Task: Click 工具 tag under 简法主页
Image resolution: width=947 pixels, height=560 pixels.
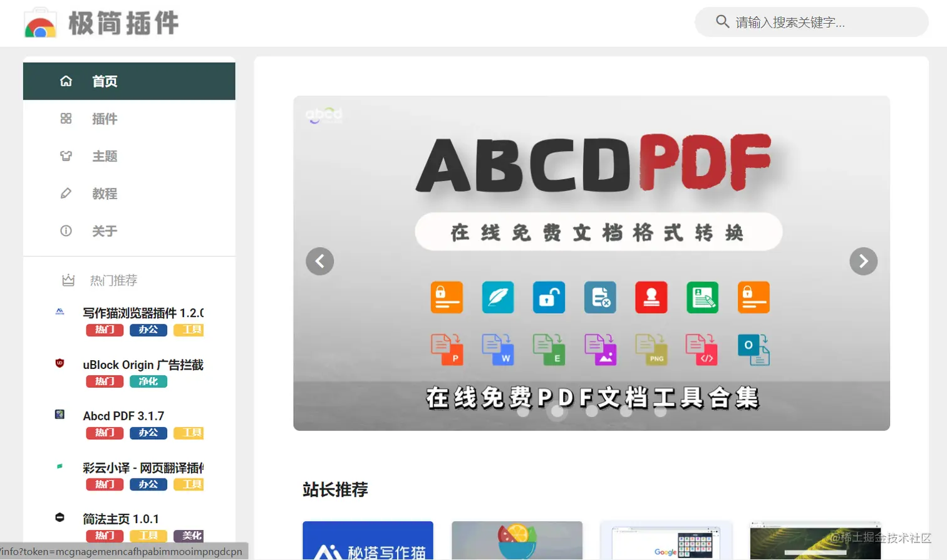Action: [148, 536]
